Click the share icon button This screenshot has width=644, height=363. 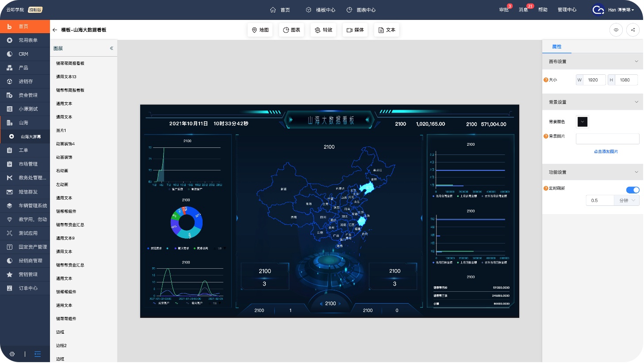pos(632,30)
